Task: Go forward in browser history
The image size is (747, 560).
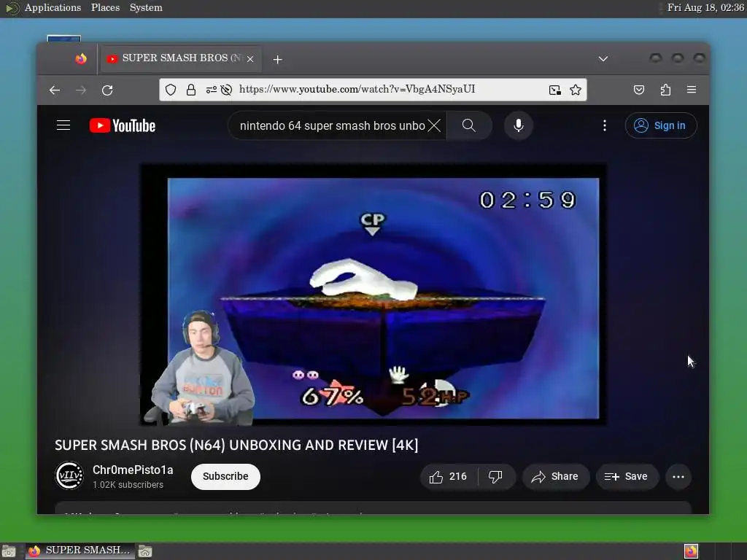Action: (x=81, y=90)
